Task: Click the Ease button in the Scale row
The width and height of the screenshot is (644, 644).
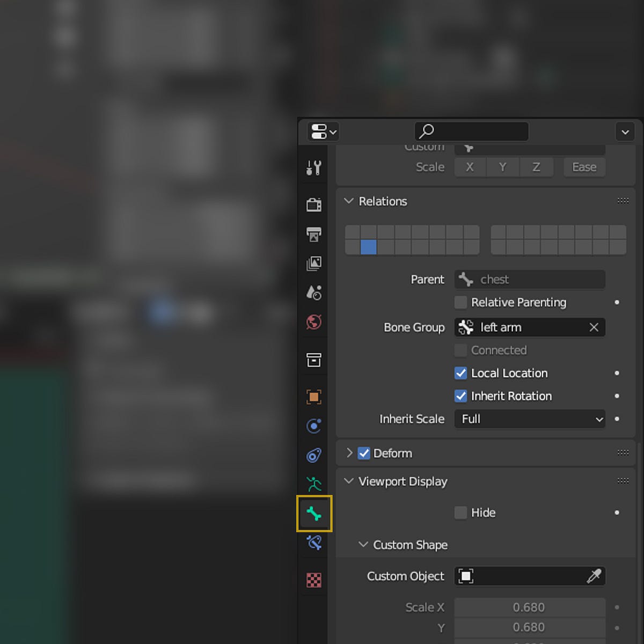Action: tap(584, 167)
